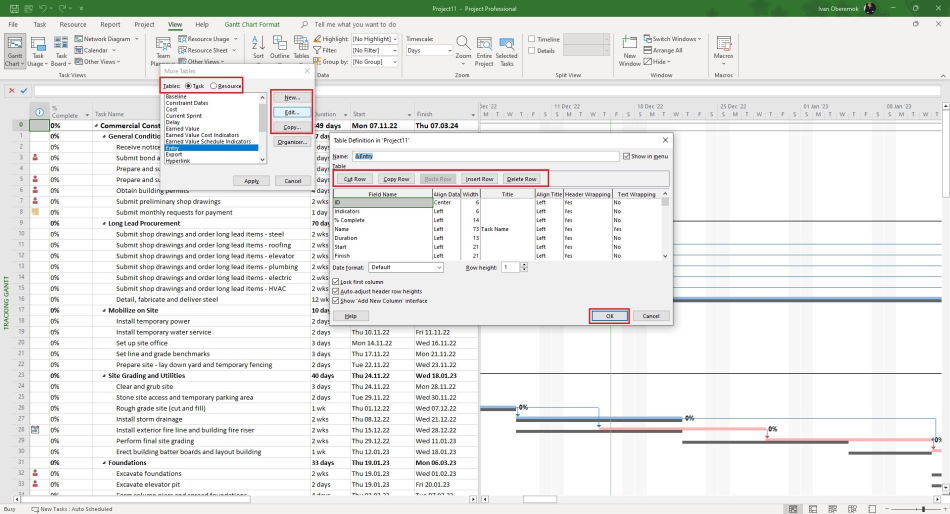Click the Redo icon in title bar
The width and height of the screenshot is (950, 514).
click(x=62, y=8)
